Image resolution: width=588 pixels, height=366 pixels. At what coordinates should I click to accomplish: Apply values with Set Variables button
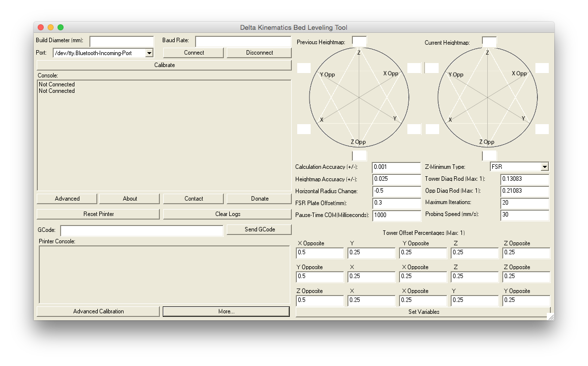pyautogui.click(x=424, y=312)
